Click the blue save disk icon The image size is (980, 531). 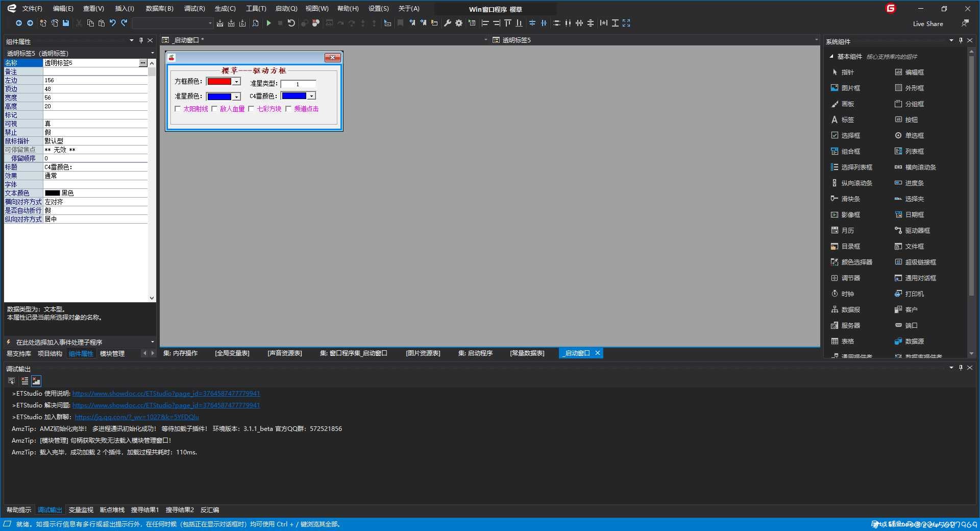[x=66, y=23]
